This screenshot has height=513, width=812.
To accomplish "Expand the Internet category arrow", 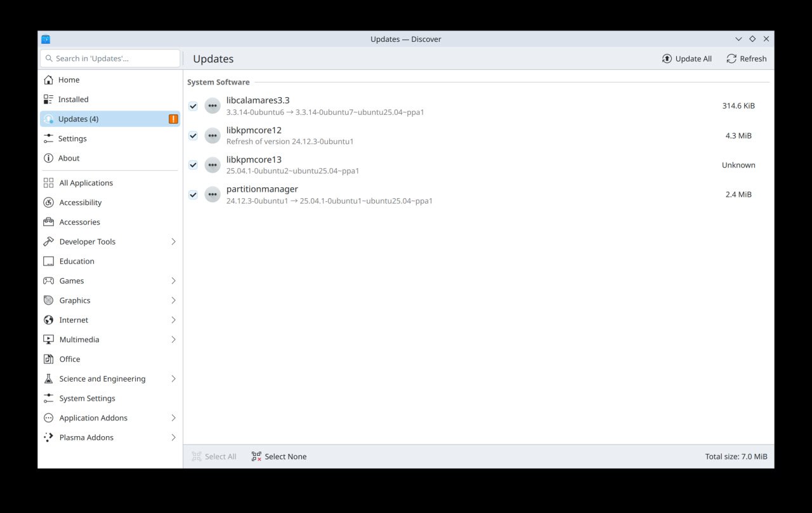I will coord(174,320).
